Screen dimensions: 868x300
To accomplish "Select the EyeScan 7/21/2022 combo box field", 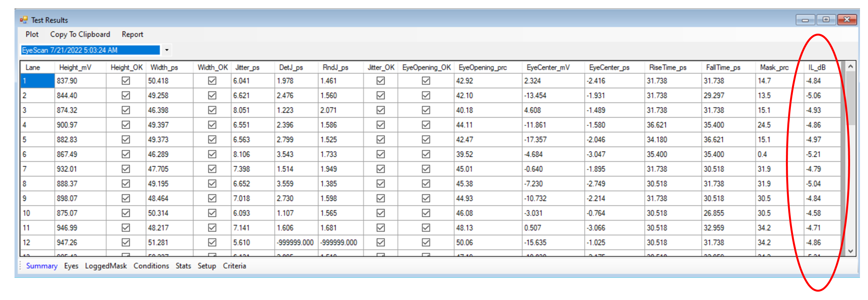I will 90,50.
